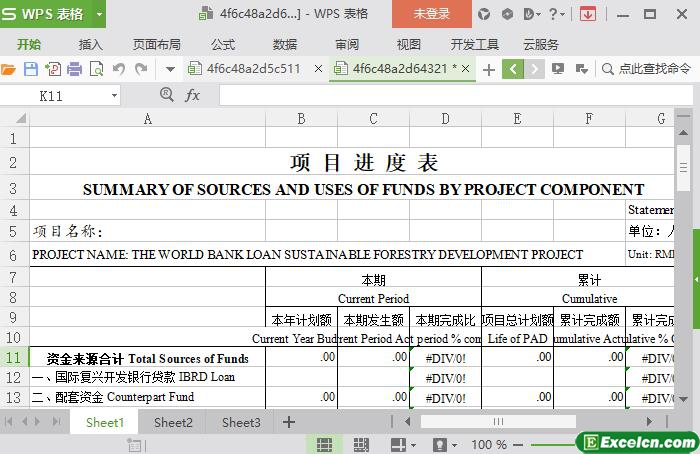700x454 pixels.
Task: Switch to normal grid view in status bar
Action: [324, 444]
